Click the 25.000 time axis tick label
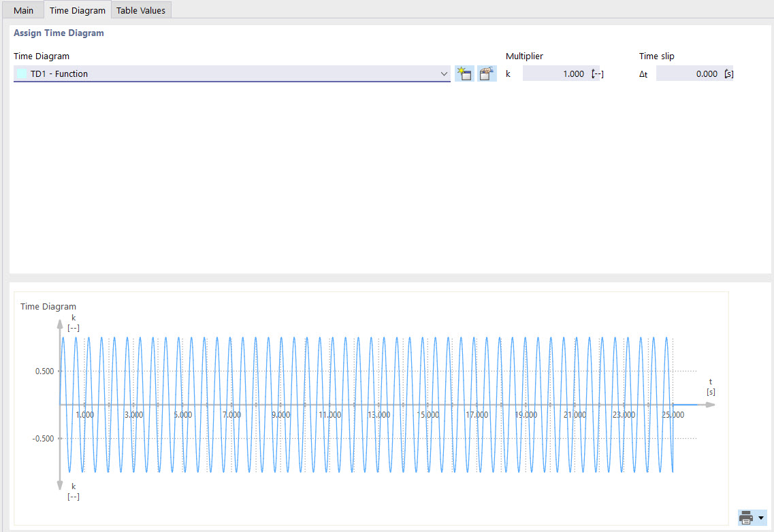Image resolution: width=774 pixels, height=532 pixels. click(673, 414)
